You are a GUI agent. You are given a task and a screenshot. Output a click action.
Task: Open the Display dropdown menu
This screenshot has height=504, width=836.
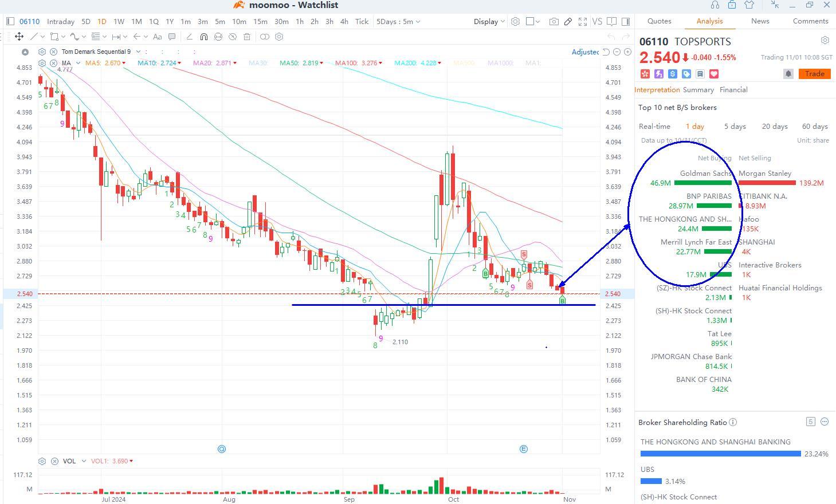coord(489,22)
